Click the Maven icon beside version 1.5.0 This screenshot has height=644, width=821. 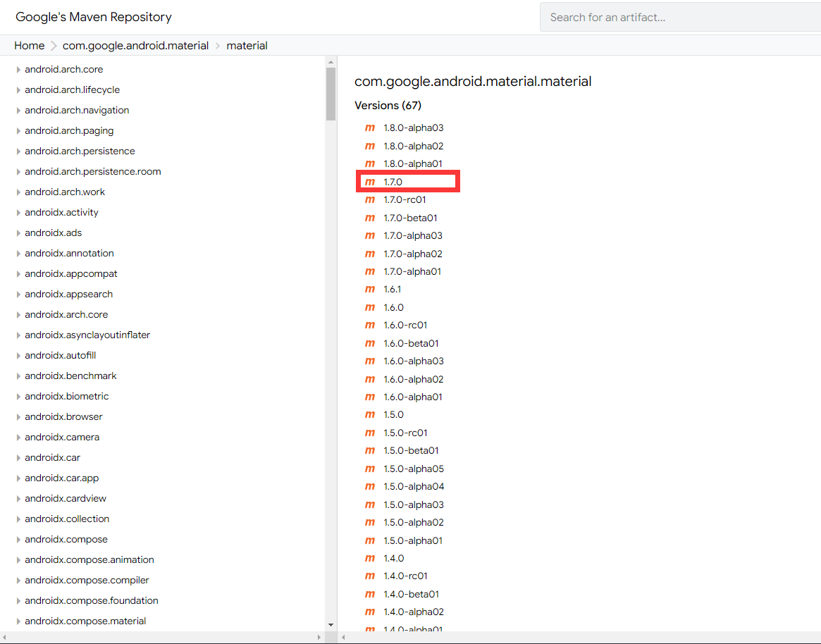point(370,415)
